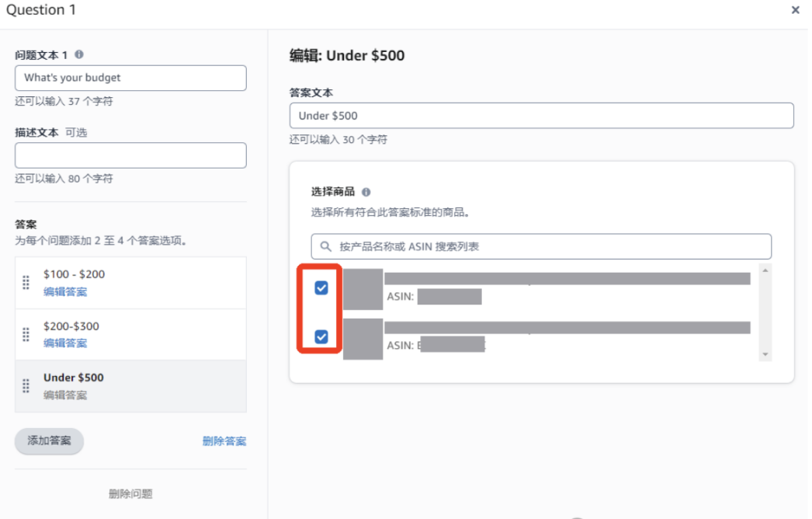Image resolution: width=812 pixels, height=519 pixels.
Task: Click info icon next to 选择商品
Action: 366,192
